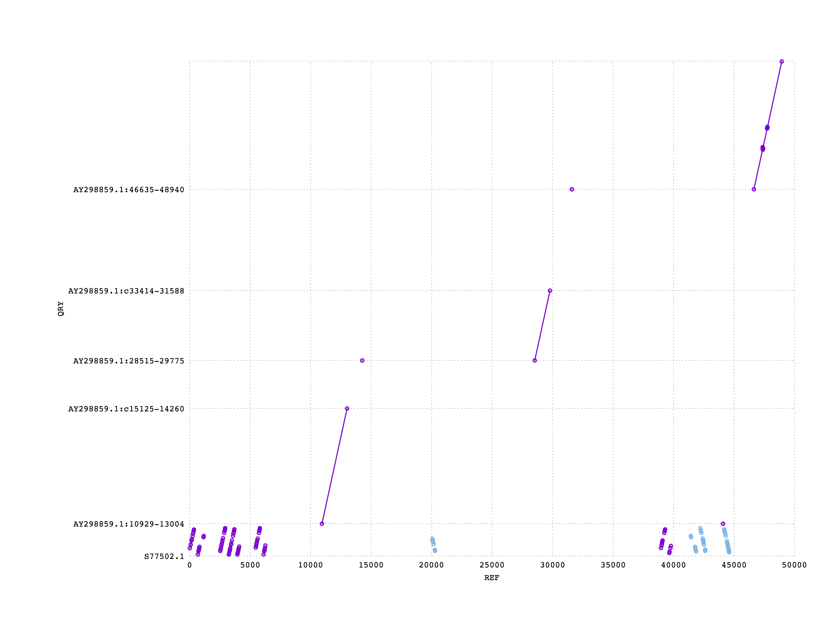Select the topmost purple endpoint marker

pos(781,61)
